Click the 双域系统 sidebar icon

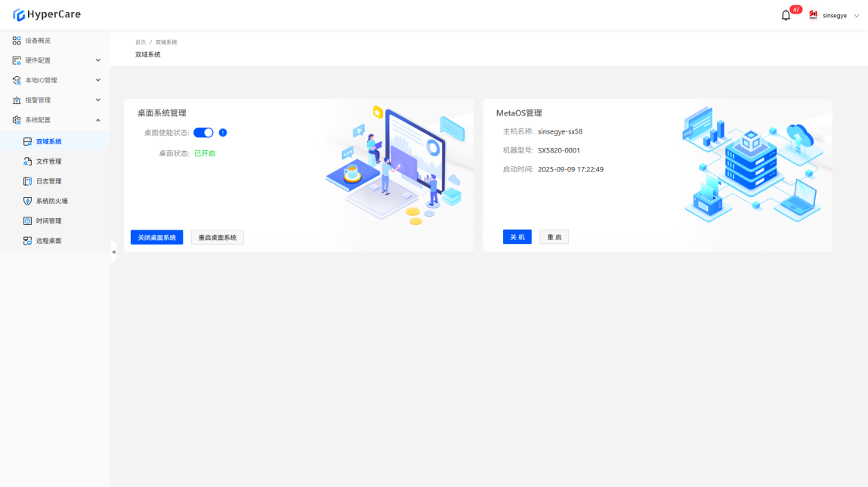(28, 142)
